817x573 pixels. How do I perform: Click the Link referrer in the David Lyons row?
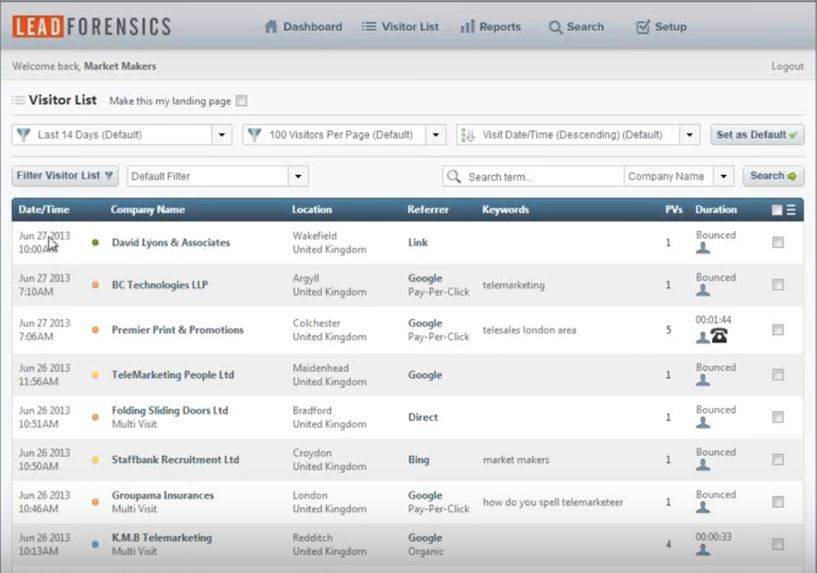(x=418, y=242)
